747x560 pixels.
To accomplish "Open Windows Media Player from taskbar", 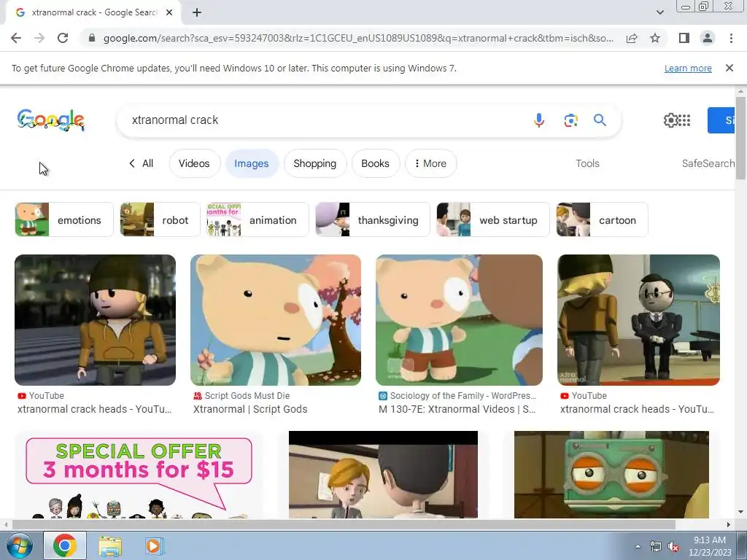I will (x=153, y=545).
